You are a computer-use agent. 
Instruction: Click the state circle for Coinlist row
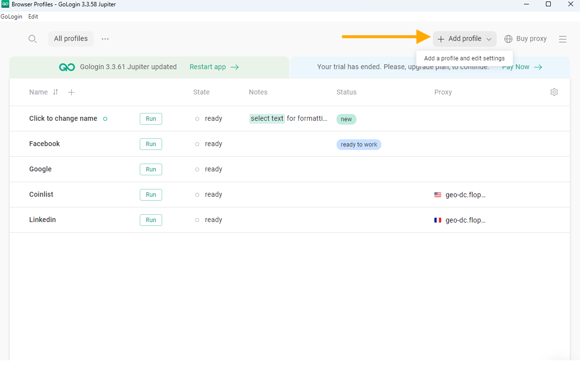pos(197,194)
